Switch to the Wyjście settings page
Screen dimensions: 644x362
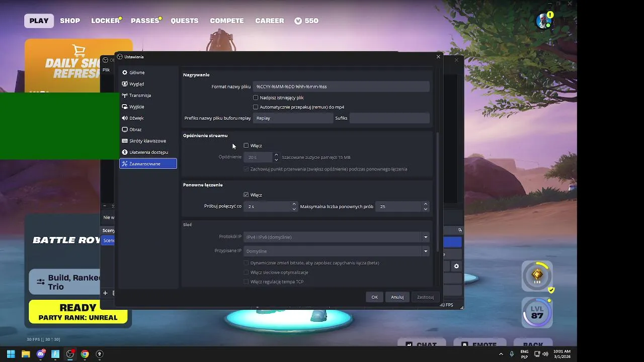pos(148,107)
